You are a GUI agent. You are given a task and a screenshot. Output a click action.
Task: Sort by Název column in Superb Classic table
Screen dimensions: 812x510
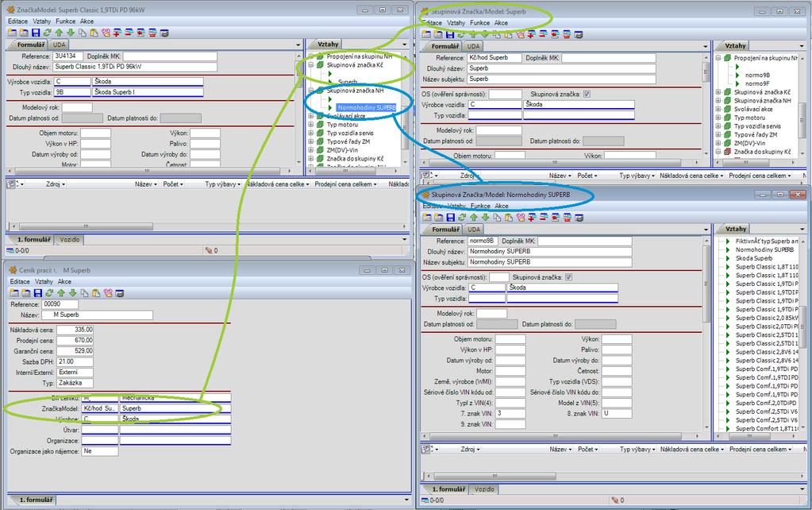point(145,184)
